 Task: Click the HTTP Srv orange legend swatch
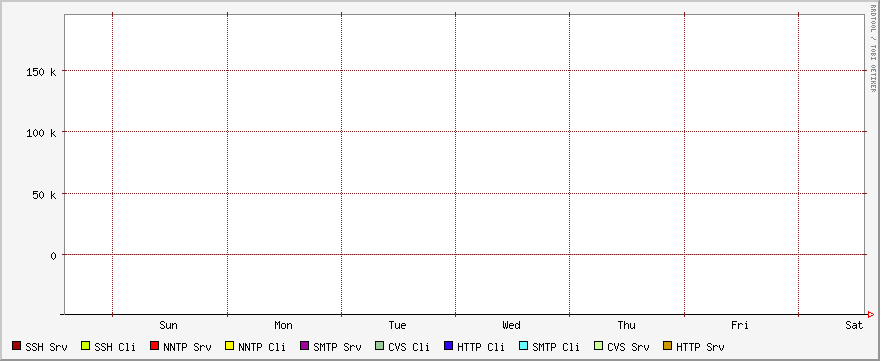click(667, 346)
